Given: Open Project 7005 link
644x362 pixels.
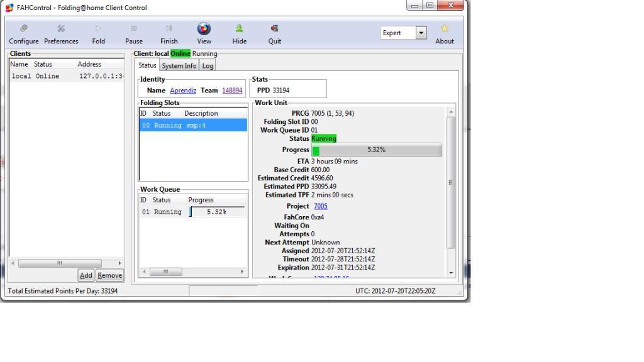Looking at the screenshot, I should (x=320, y=206).
